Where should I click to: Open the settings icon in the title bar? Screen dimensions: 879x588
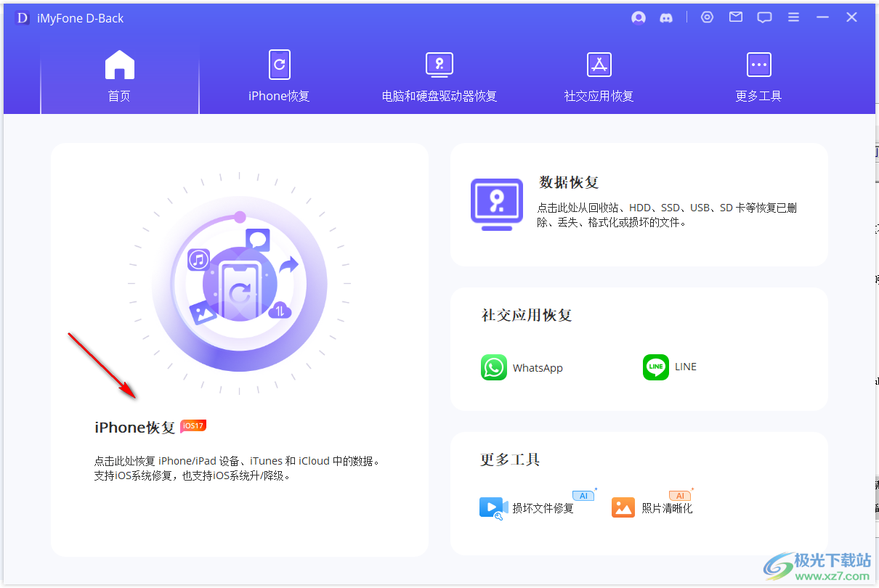click(x=707, y=17)
